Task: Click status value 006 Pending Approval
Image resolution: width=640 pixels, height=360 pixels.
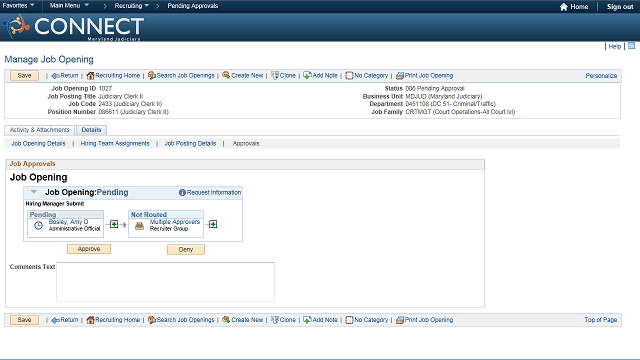Action: pyautogui.click(x=435, y=88)
